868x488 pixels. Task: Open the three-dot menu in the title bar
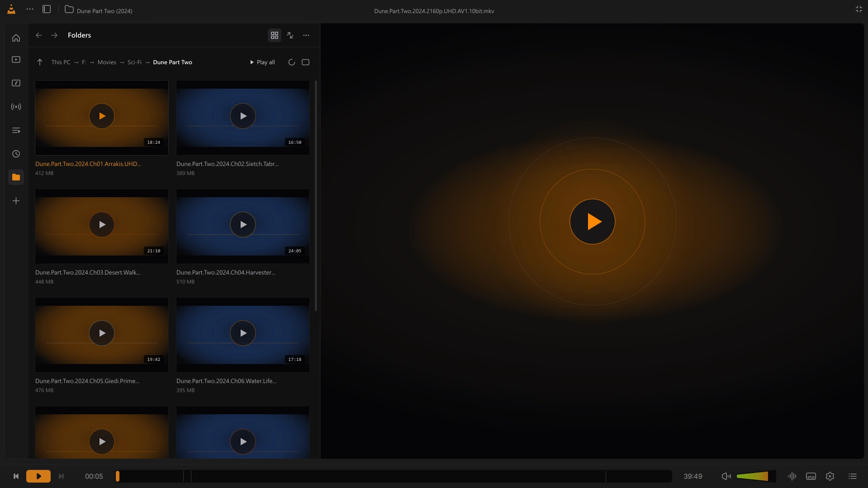click(30, 9)
